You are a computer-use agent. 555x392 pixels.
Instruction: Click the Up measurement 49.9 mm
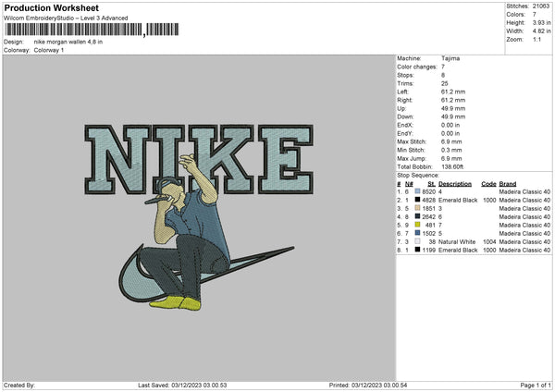[453, 108]
